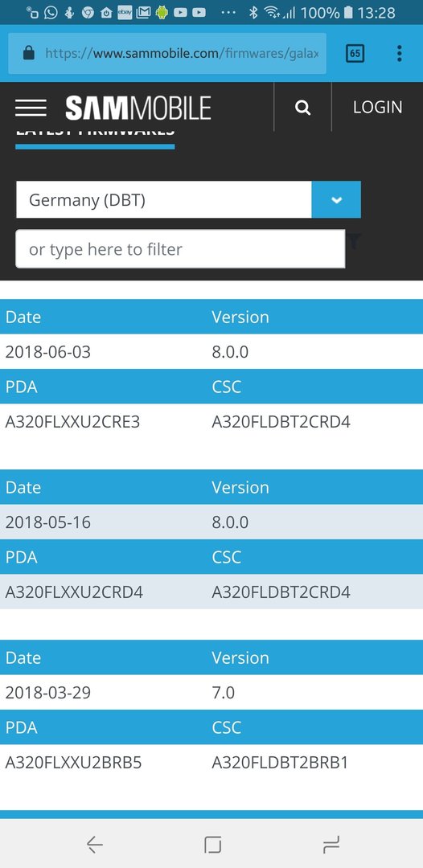The height and width of the screenshot is (868, 423).
Task: Select the 2018-05-16 firmware date row
Action: [211, 522]
